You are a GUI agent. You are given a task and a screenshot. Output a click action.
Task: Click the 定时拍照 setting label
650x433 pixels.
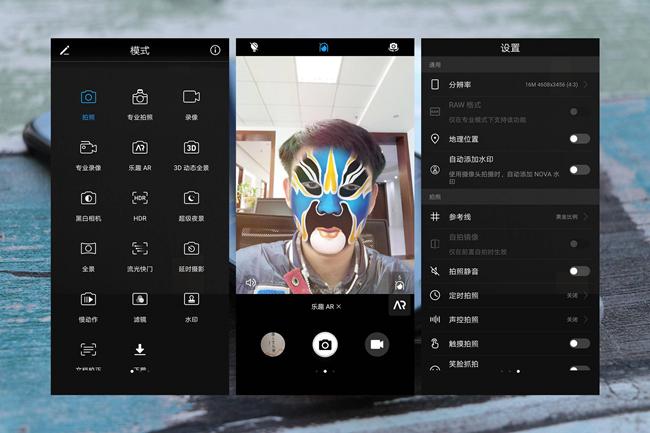[463, 295]
